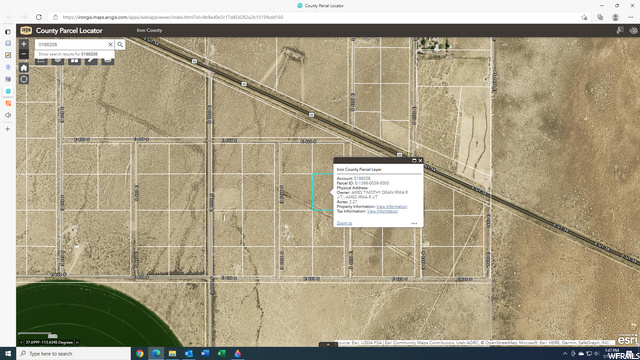This screenshot has width=640, height=360.
Task: Zoom out on the map
Action: pyautogui.click(x=24, y=54)
